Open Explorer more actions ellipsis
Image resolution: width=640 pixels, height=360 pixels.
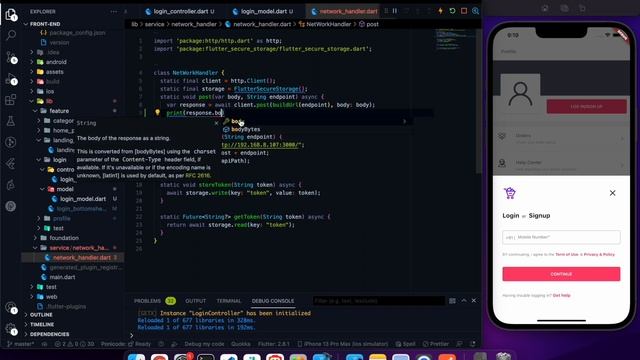114,11
